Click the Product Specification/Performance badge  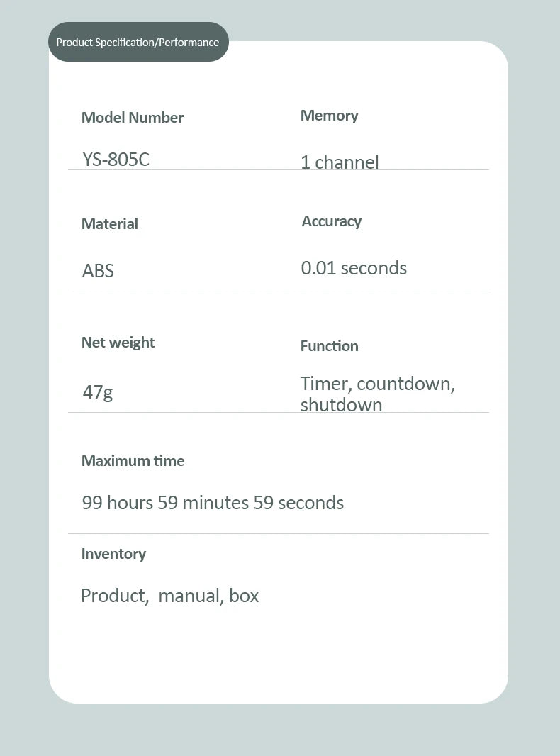coord(138,42)
